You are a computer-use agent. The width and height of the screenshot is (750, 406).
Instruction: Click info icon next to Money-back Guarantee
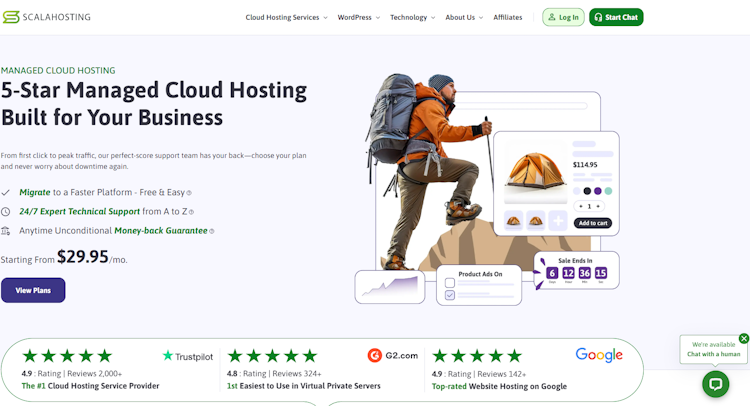(x=212, y=231)
